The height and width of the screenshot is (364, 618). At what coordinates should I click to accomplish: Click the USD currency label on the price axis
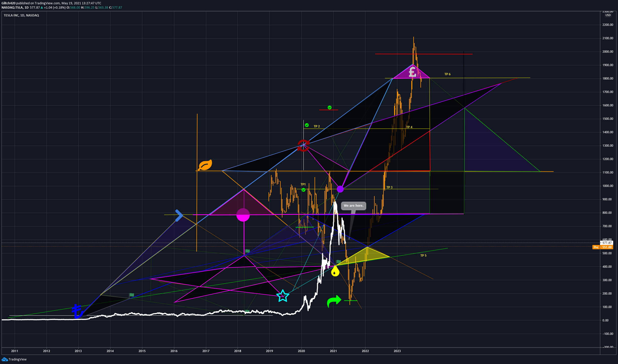(608, 15)
